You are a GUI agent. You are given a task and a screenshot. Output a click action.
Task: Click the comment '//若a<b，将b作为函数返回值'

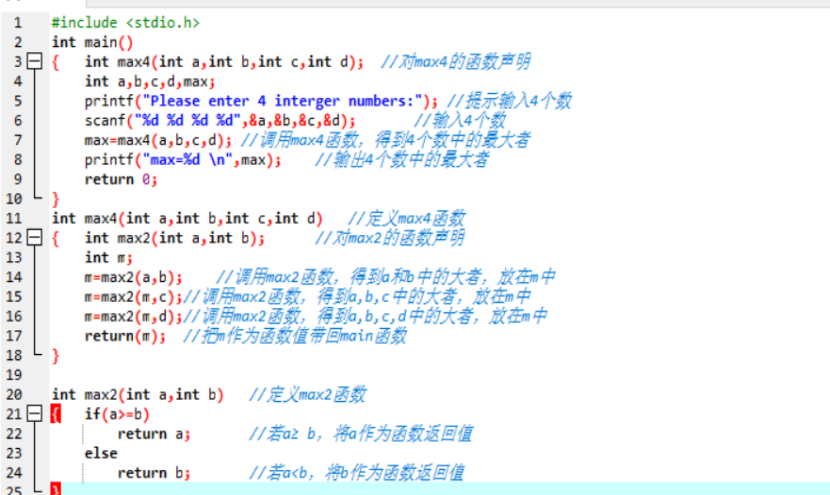[x=357, y=473]
